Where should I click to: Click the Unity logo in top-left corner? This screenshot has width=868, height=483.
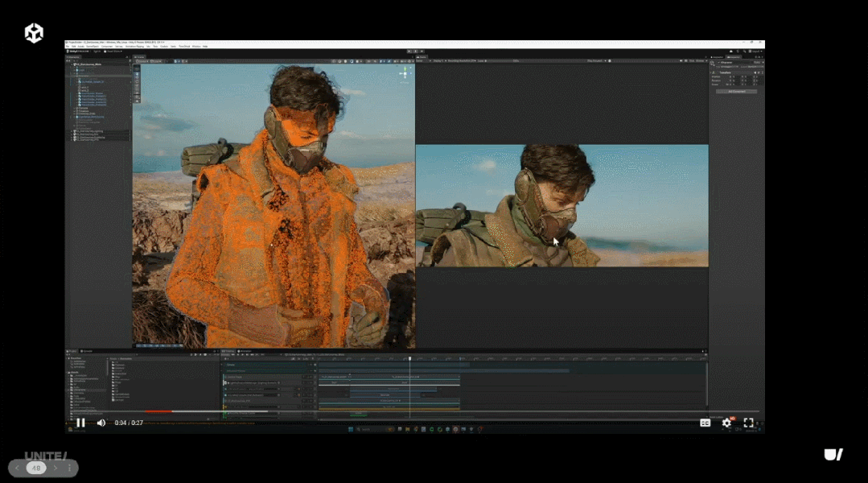(34, 33)
